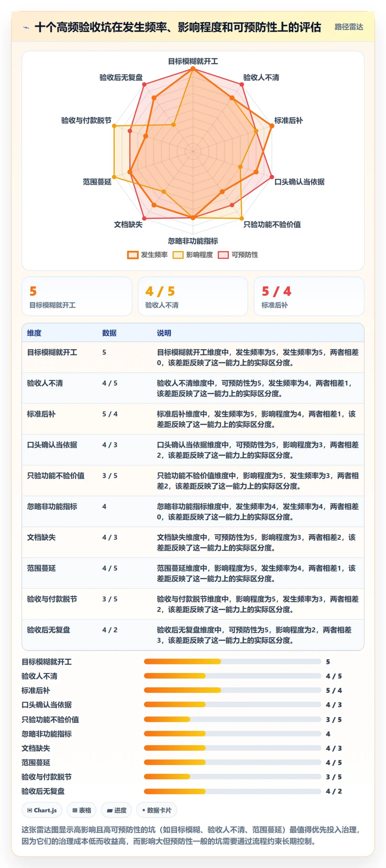Viewport: 386px width, 868px height.
Task: Click the 口头确认当依据 progress bar
Action: [x=232, y=705]
